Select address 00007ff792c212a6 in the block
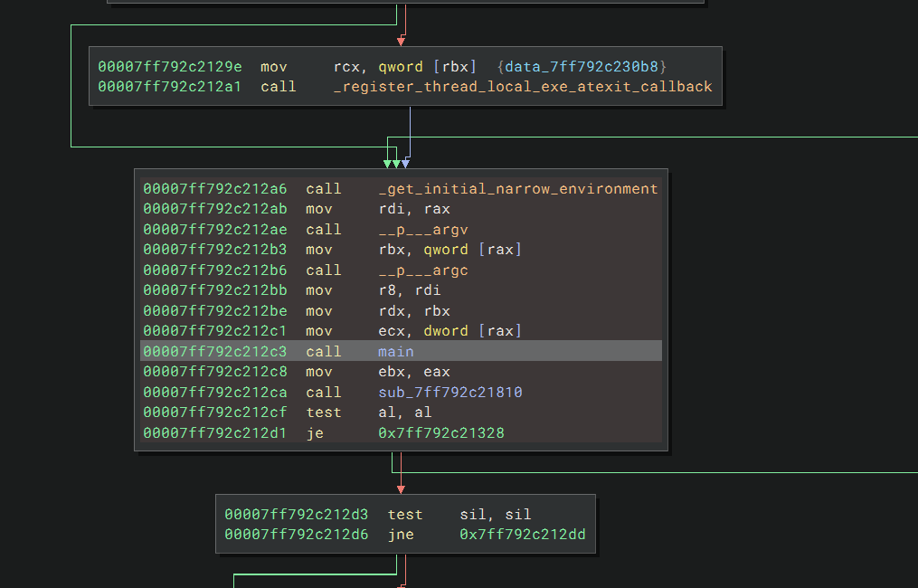Screen dimensions: 918x588 pyautogui.click(x=214, y=189)
